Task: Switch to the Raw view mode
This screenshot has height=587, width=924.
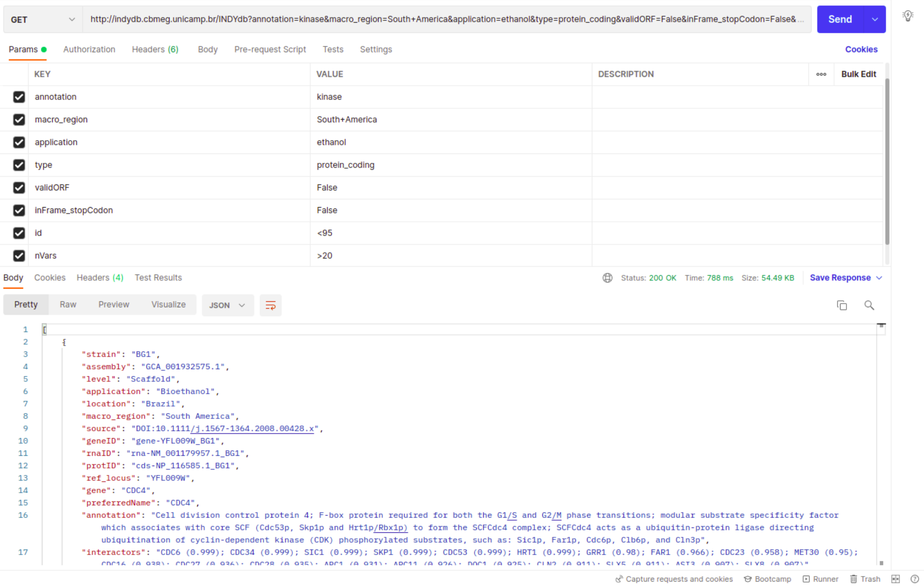Action: [68, 305]
